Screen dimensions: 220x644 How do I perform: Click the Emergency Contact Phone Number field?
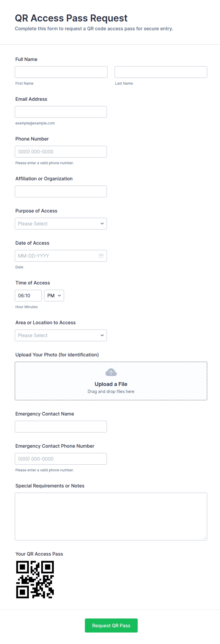click(x=61, y=459)
